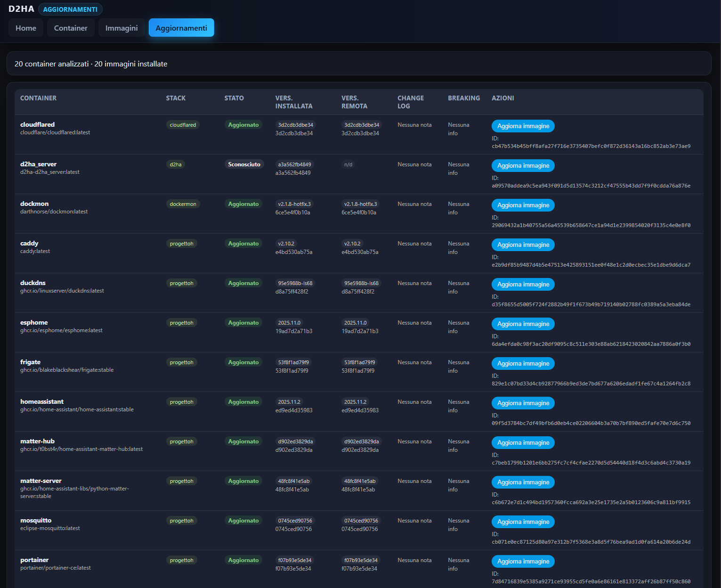The image size is (721, 588).
Task: Click the Nessuna nota cell for duckdns
Action: click(x=414, y=283)
